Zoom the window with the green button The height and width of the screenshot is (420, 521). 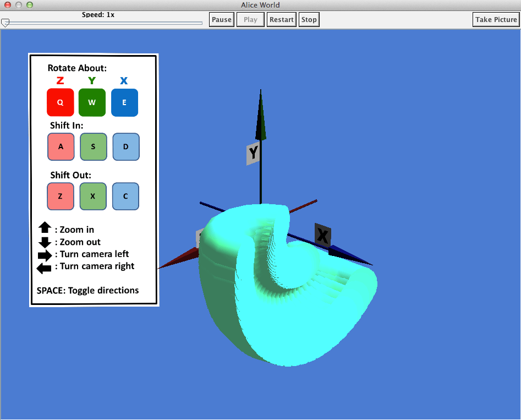click(x=30, y=4)
